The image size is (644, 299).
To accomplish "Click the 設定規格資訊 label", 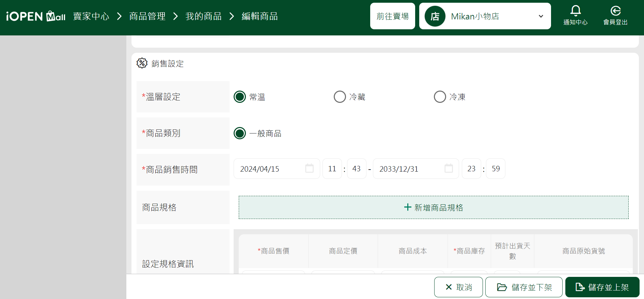I will 168,264.
